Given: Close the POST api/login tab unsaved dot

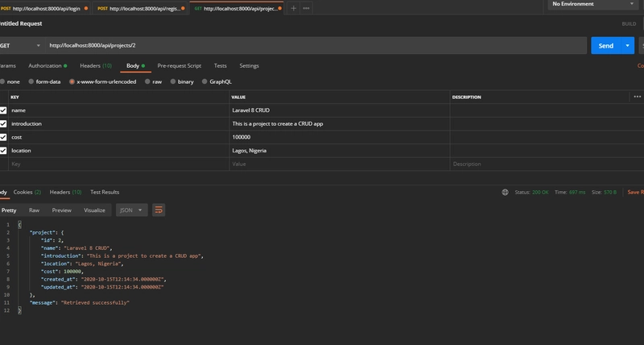Looking at the screenshot, I should 86,8.
